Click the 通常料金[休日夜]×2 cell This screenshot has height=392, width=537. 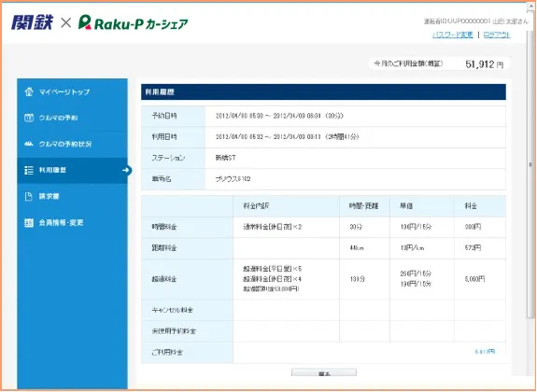click(273, 227)
